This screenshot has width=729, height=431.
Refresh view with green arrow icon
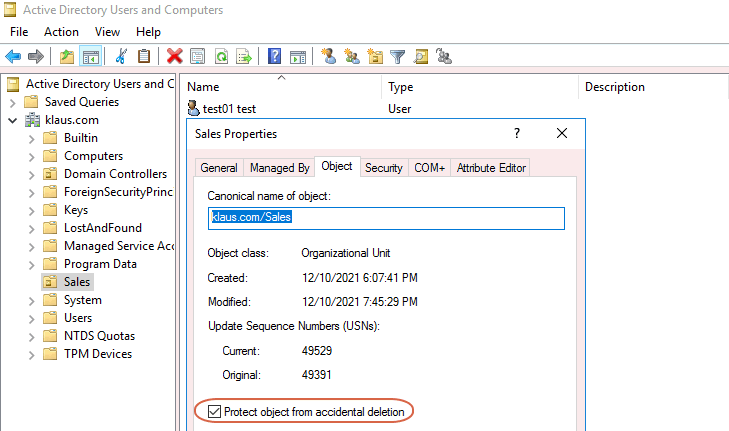221,57
